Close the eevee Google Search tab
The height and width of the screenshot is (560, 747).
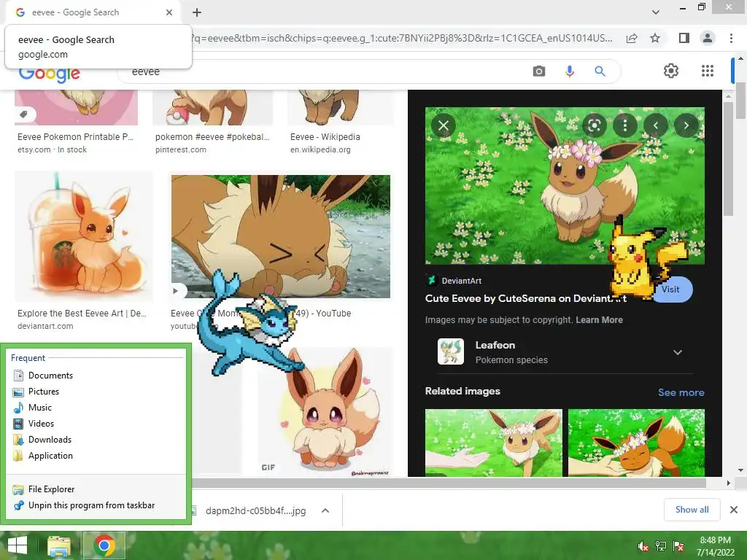coord(169,12)
